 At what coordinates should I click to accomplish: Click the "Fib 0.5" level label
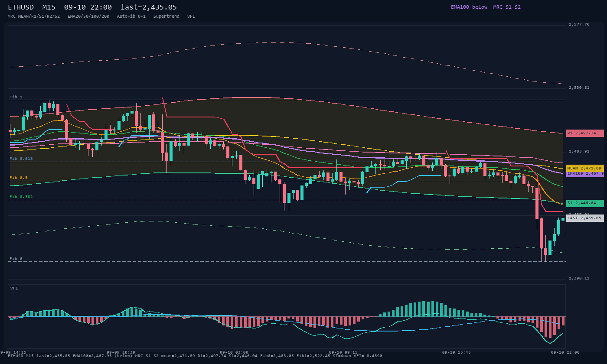pos(19,178)
